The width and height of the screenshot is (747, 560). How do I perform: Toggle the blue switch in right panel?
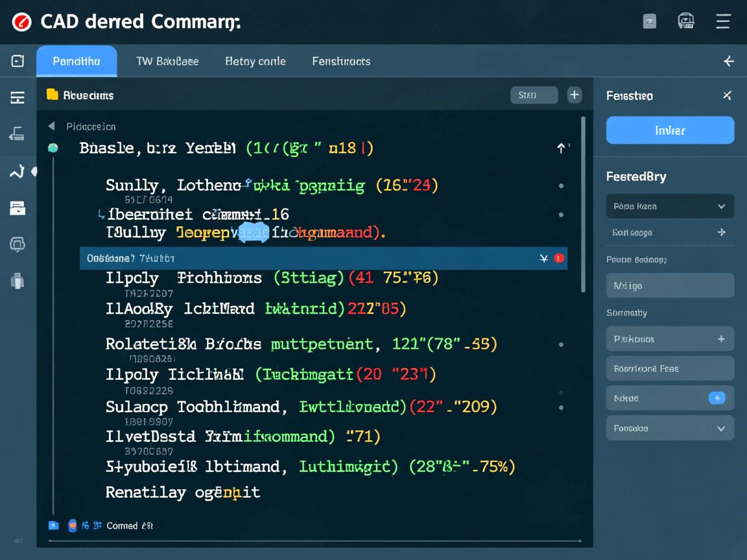tap(717, 398)
